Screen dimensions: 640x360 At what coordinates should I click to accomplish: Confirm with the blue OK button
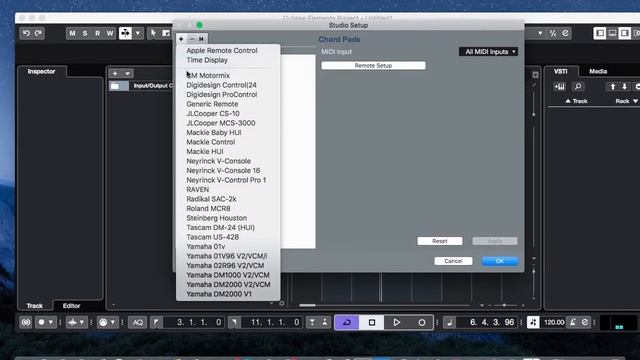coord(500,261)
